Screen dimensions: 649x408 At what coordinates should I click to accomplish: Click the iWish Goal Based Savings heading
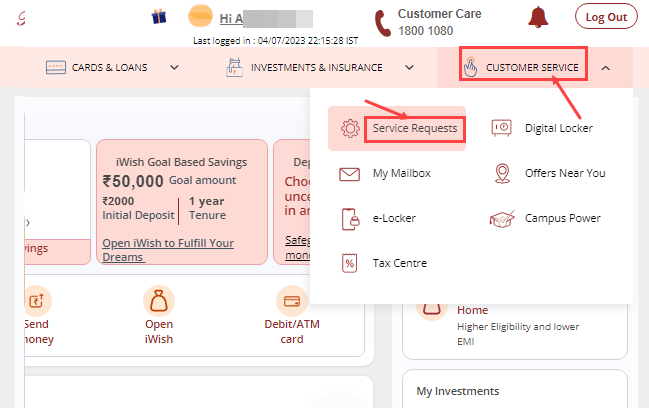pyautogui.click(x=181, y=162)
